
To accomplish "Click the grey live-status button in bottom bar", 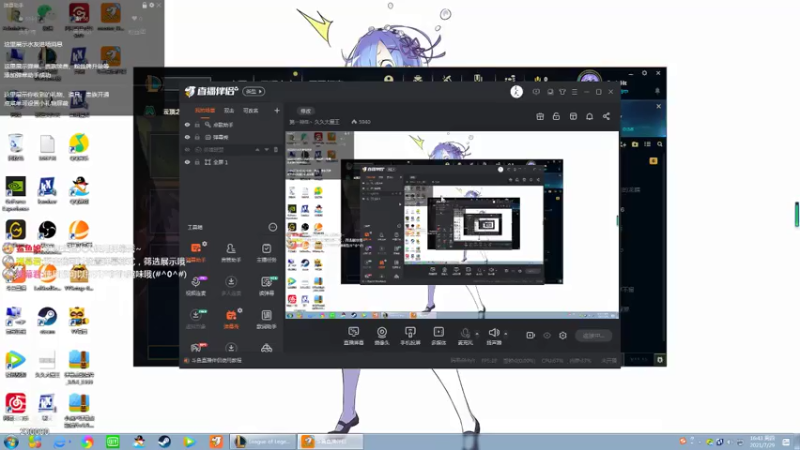I will 593,336.
